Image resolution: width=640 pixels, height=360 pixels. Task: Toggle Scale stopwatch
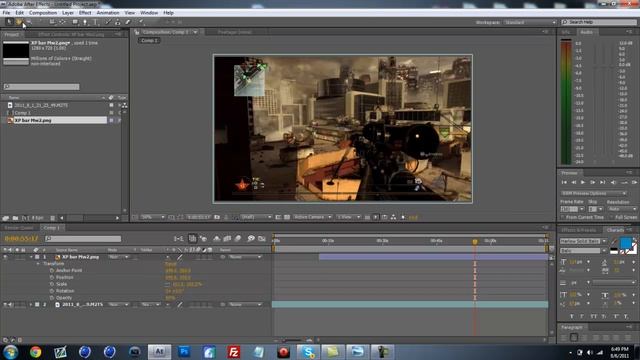point(52,284)
